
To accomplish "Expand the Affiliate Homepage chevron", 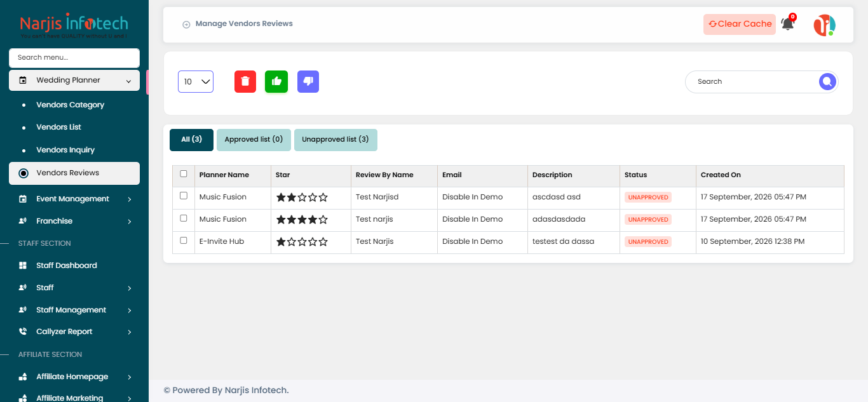I will [x=129, y=377].
